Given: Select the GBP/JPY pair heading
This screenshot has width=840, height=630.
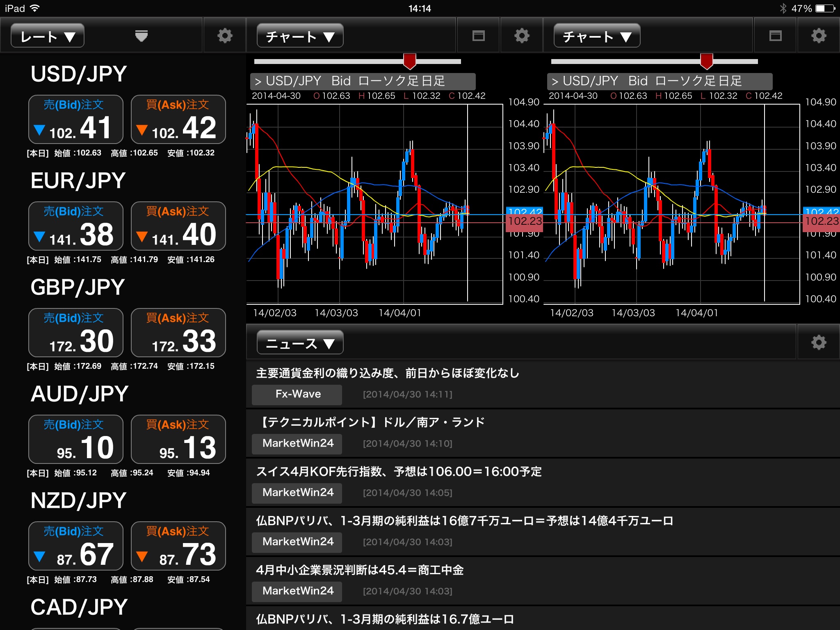Looking at the screenshot, I should click(78, 288).
